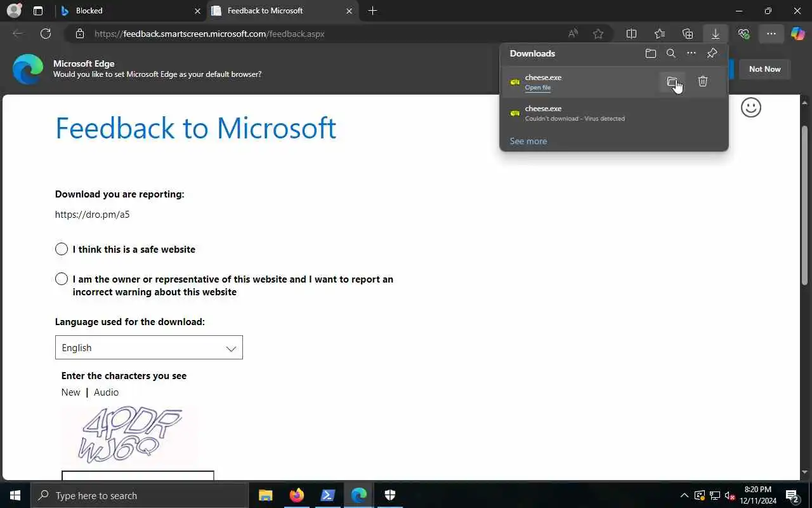
Task: Open Collections icon in toolbar
Action: click(688, 34)
